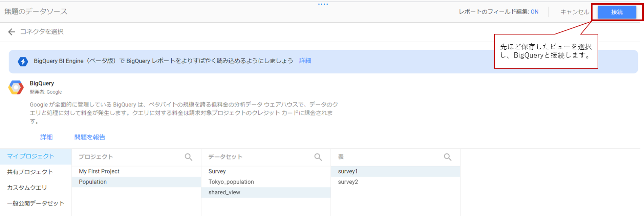Viewport: 644px width, 216px height.
Task: Click the 問題を報告 link
Action: click(90, 137)
